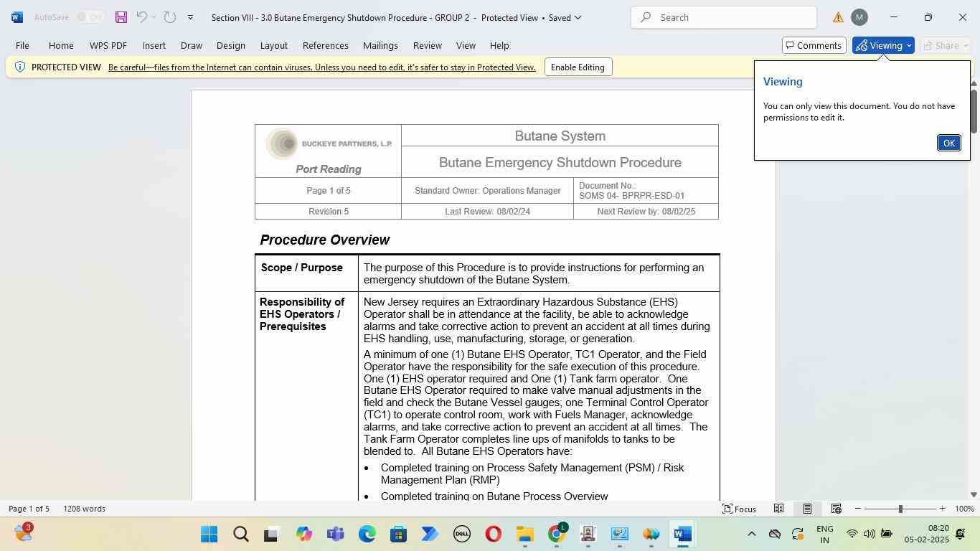Click Enable Editing button
The width and height of the screenshot is (980, 551).
[578, 67]
